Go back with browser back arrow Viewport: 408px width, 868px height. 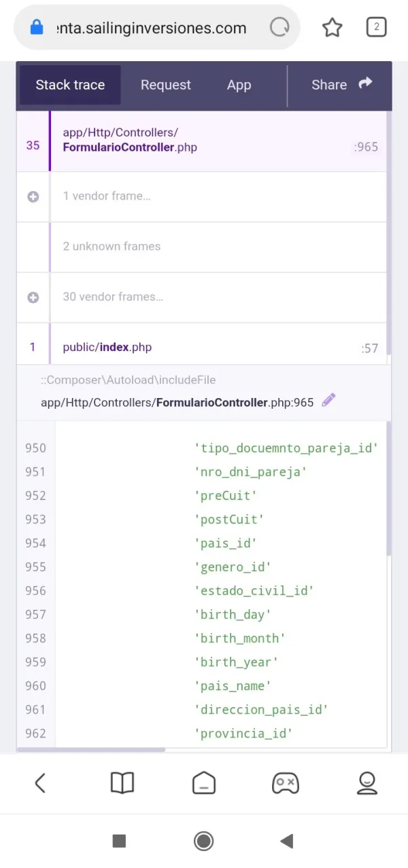click(x=40, y=783)
